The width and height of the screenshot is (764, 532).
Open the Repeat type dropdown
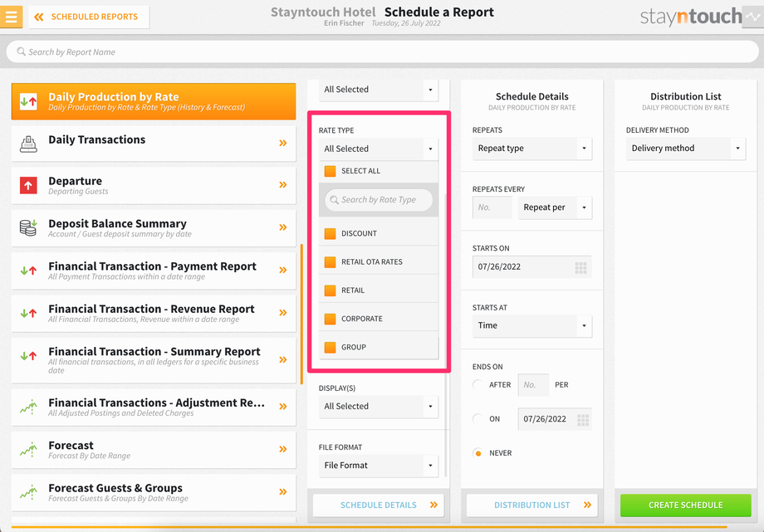(x=532, y=148)
